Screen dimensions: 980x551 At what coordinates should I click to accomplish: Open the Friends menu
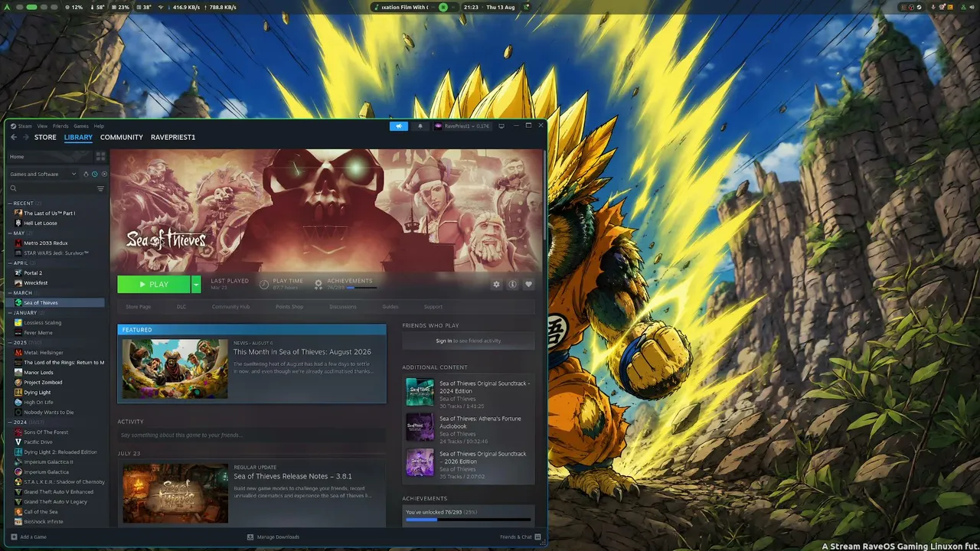point(60,126)
